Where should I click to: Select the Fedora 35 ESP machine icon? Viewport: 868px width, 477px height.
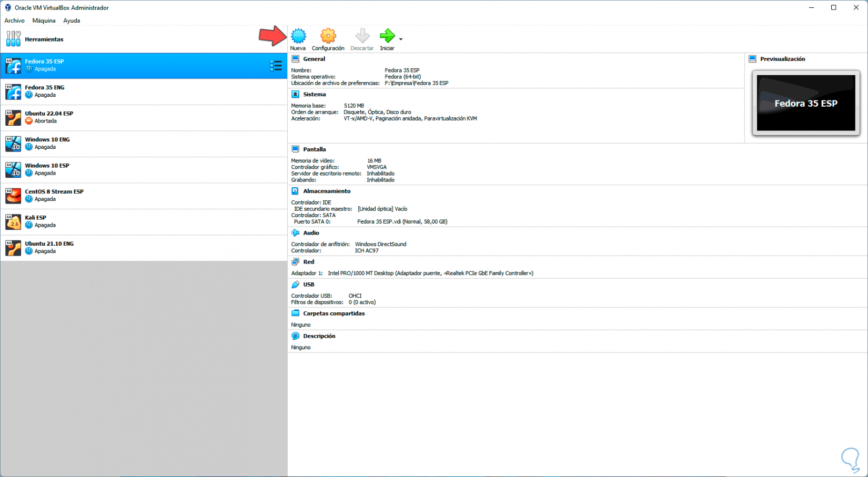coord(13,65)
